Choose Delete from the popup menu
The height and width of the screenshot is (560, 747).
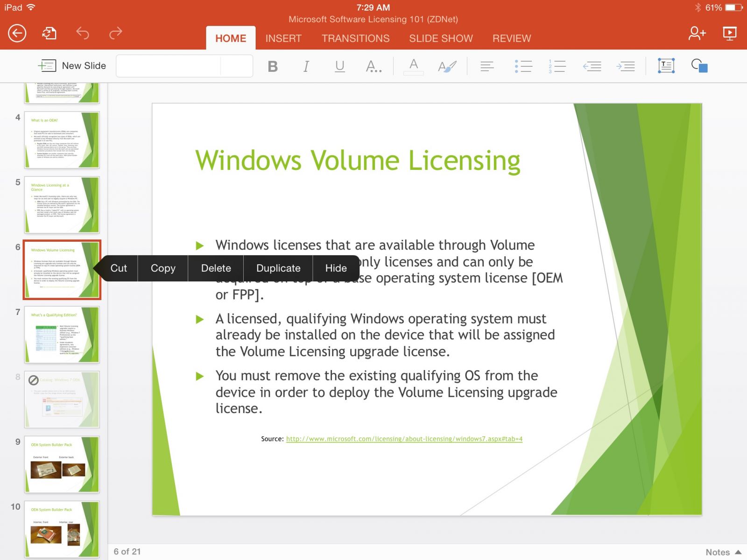(216, 268)
